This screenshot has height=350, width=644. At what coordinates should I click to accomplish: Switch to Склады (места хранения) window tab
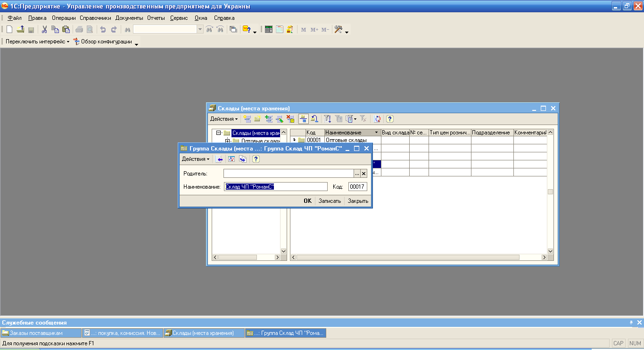tap(204, 333)
